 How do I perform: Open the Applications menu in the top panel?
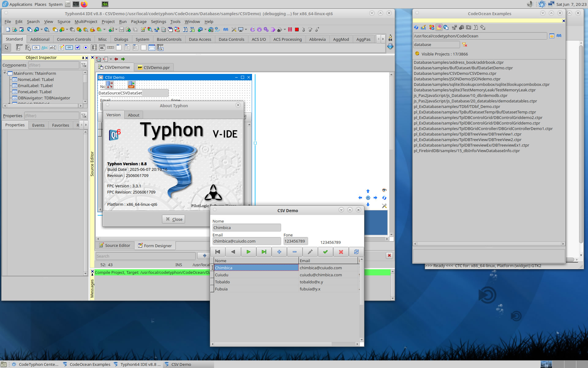point(17,4)
